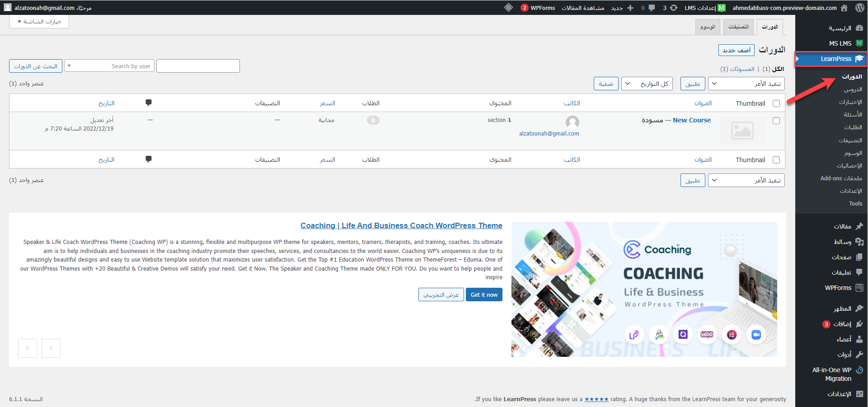Viewport: 868px width, 407px height.
Task: Click the right-pointing carousel arrow on the Coaching banner
Action: click(x=28, y=348)
